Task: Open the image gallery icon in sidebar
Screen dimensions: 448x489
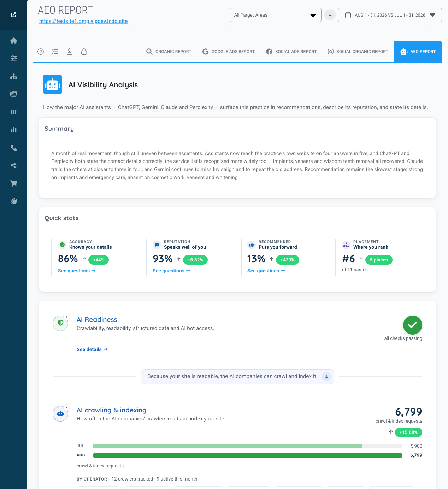Action: tap(14, 94)
